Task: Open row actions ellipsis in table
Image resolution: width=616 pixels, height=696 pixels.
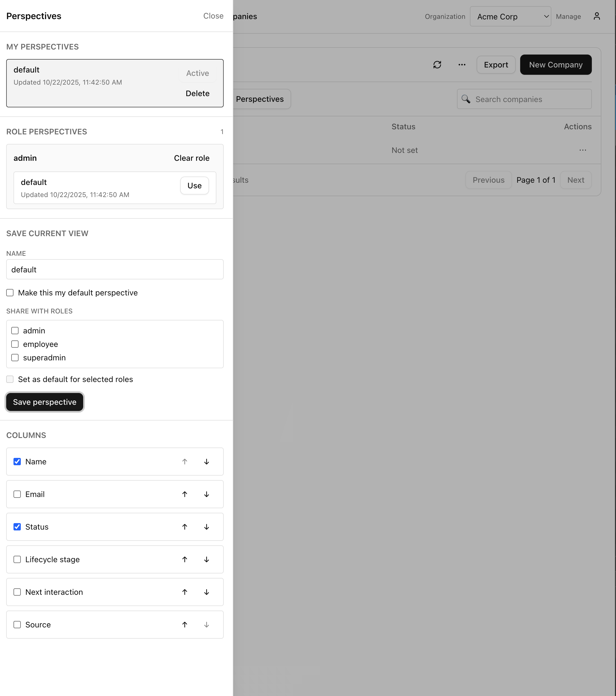Action: (x=583, y=150)
